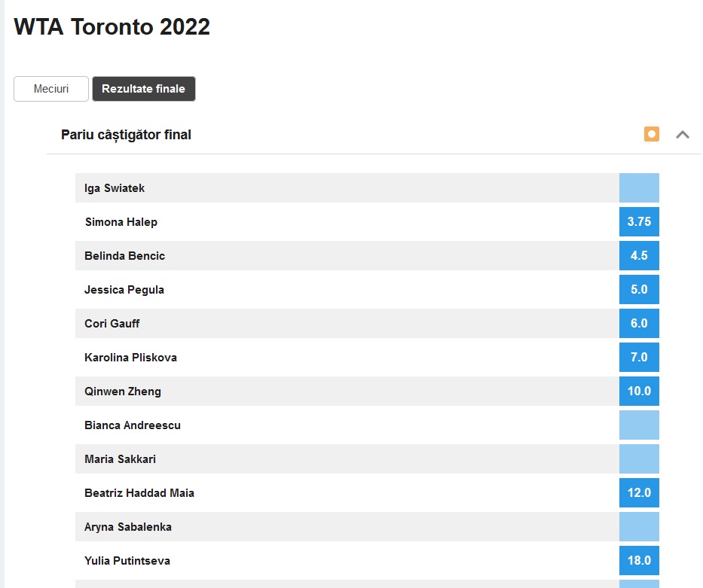Pick Beatriz Haddad Maia odds 12.0
Image resolution: width=703 pixels, height=588 pixels.
click(639, 493)
